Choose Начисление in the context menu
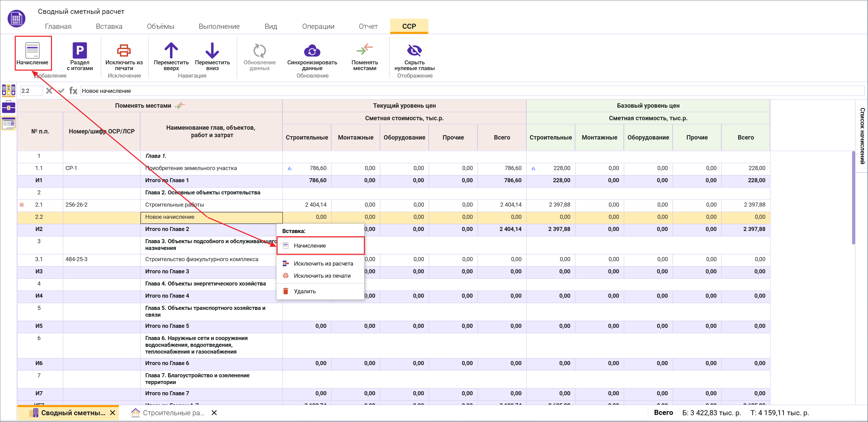Image resolution: width=868 pixels, height=422 pixels. tap(310, 246)
